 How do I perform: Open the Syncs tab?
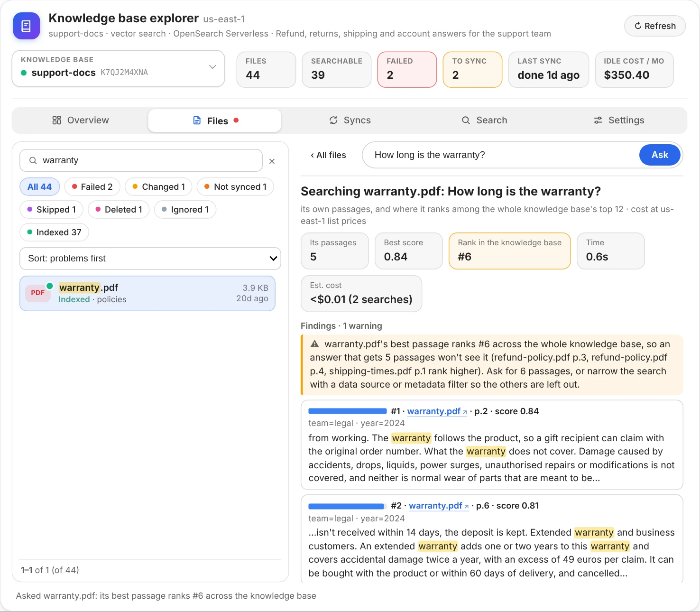(x=350, y=121)
